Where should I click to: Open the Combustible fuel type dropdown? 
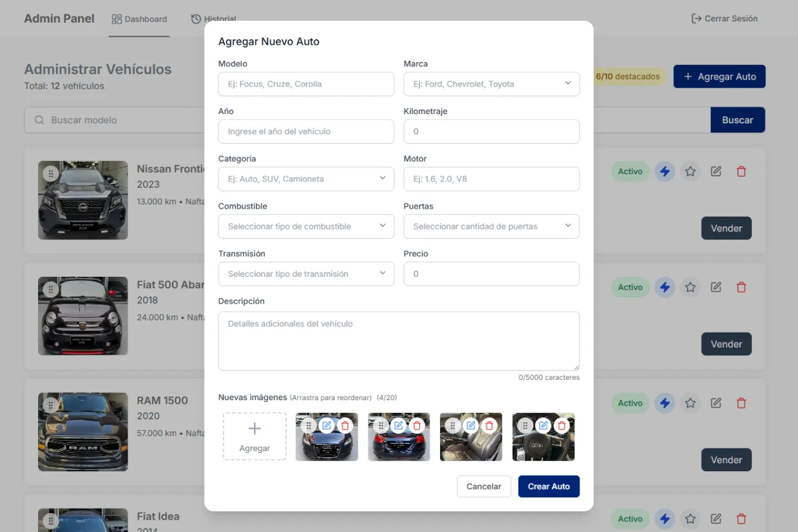[306, 226]
